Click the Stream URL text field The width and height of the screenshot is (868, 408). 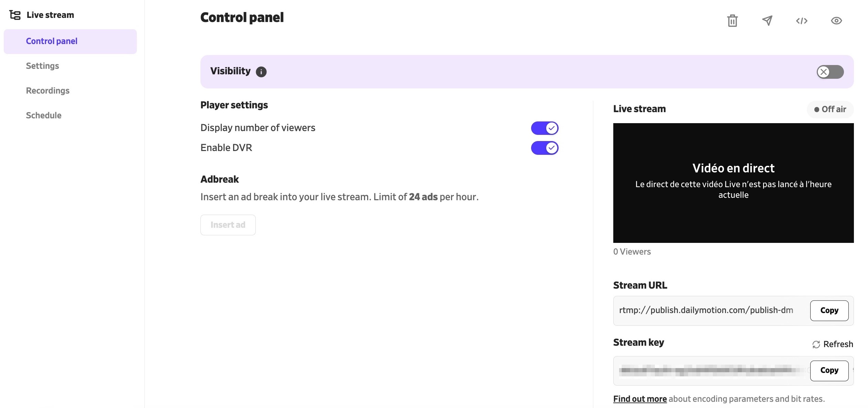(711, 311)
